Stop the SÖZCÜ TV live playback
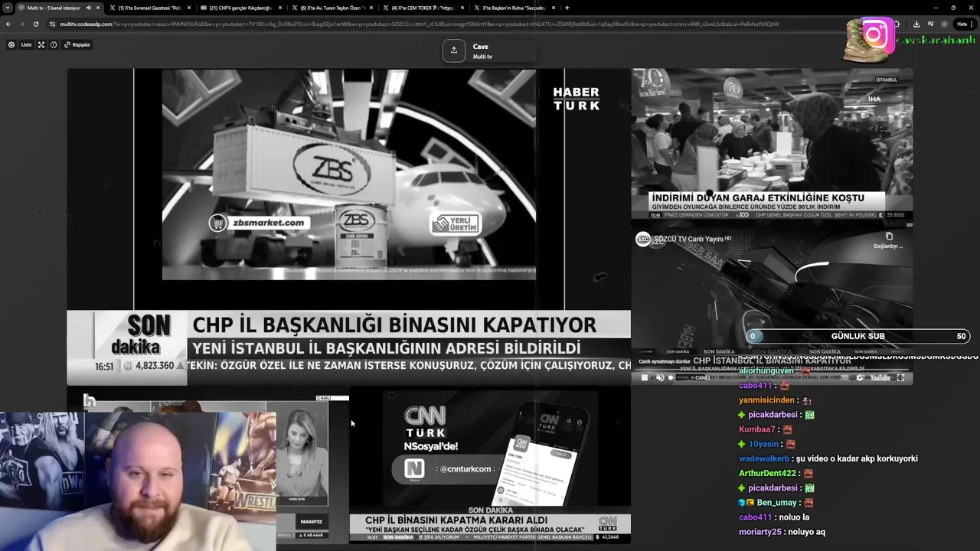This screenshot has height=551, width=980. click(644, 377)
